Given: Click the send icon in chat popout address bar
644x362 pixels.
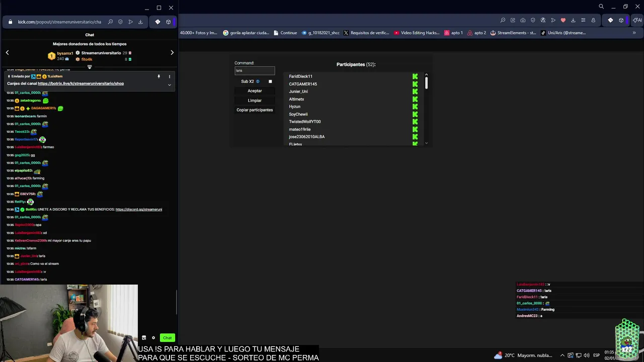Looking at the screenshot, I should pos(130,22).
